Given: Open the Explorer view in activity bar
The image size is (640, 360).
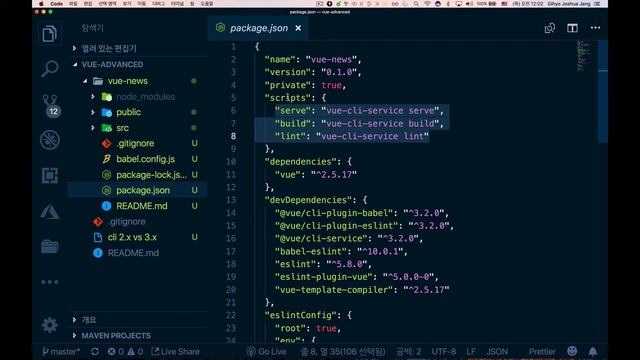Looking at the screenshot, I should pyautogui.click(x=49, y=33).
